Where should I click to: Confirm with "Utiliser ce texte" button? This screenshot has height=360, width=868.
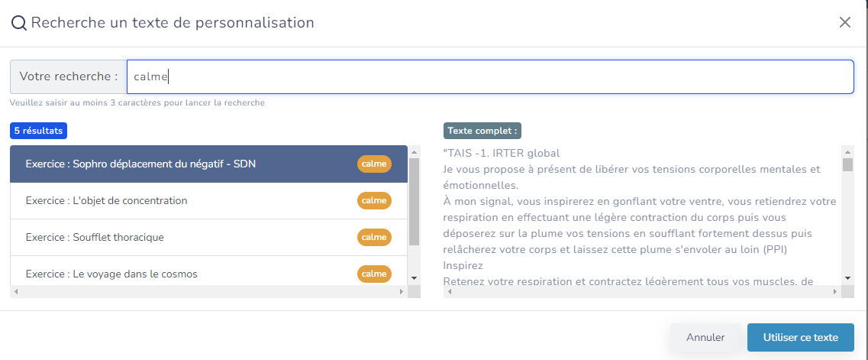(800, 337)
